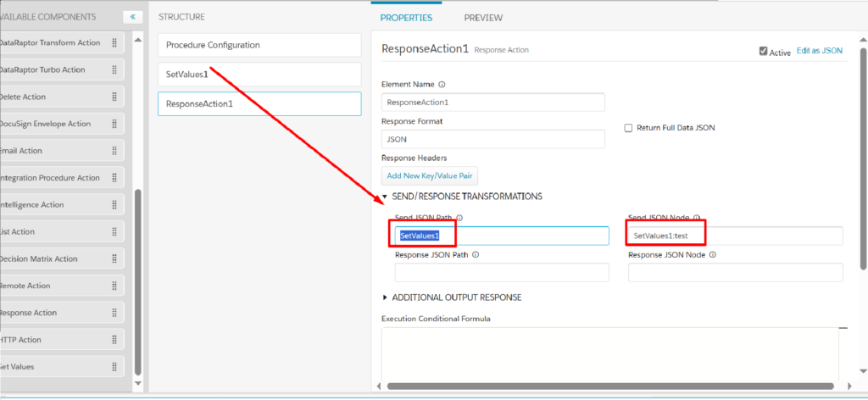
Task: Collapse the Available Components panel
Action: [133, 17]
